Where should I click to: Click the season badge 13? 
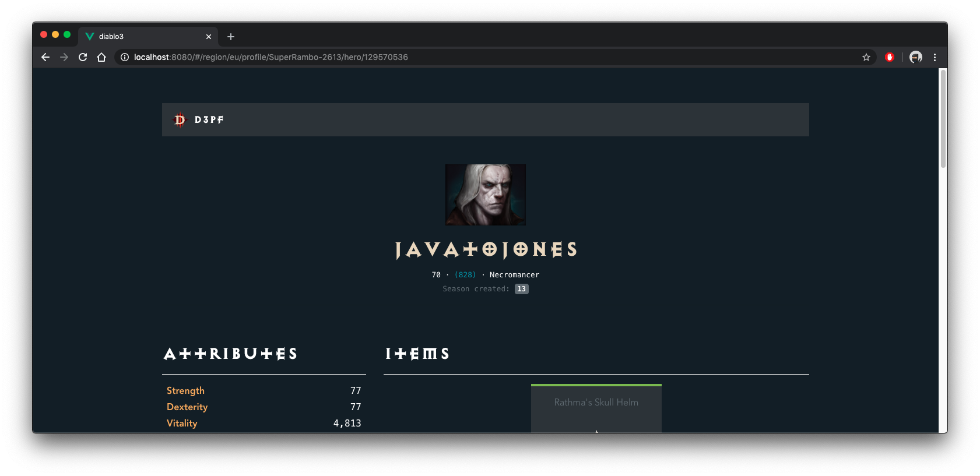(522, 289)
